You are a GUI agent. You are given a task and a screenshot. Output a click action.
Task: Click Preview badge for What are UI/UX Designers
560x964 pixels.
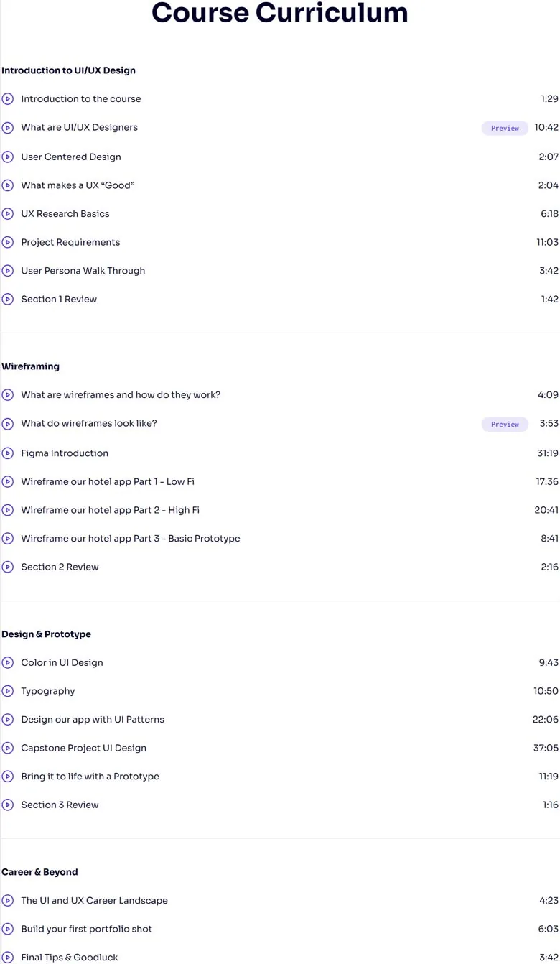click(x=505, y=128)
